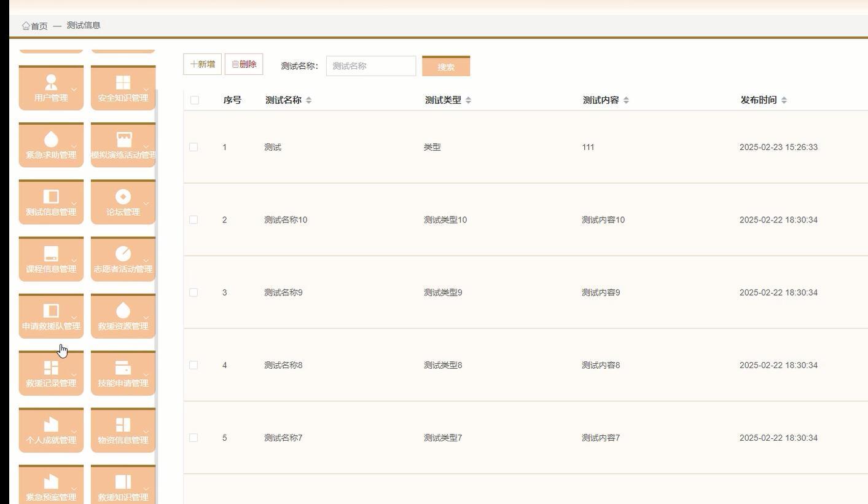Screen dimensions: 868x504
Task: Click the 新增 button to add entry
Action: [201, 63]
